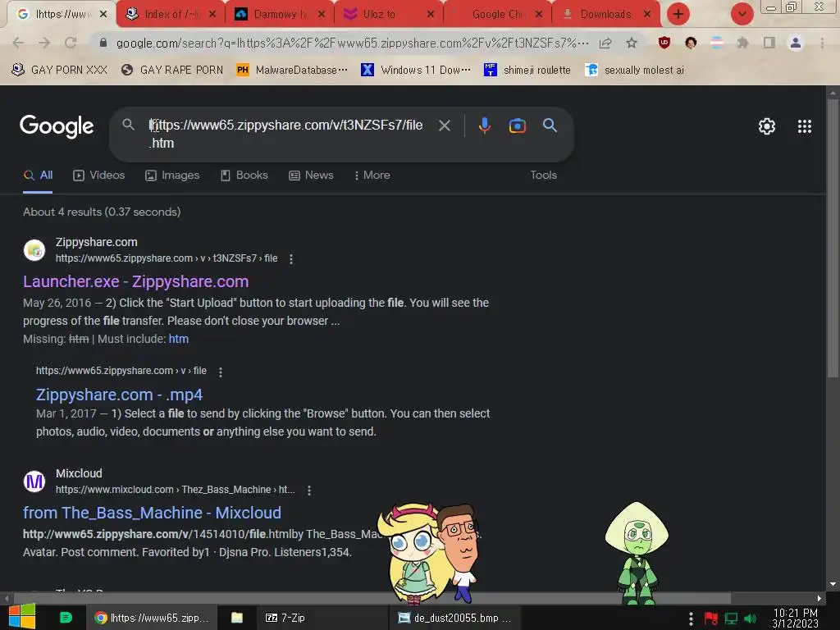Image resolution: width=840 pixels, height=630 pixels.
Task: Expand the More search filters menu
Action: tap(372, 176)
